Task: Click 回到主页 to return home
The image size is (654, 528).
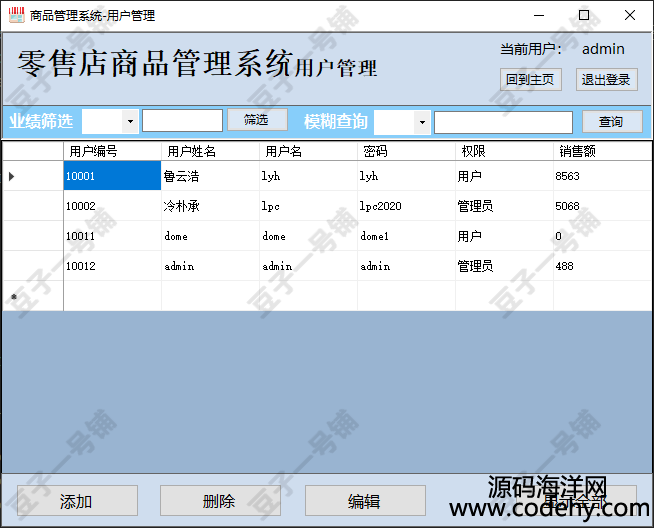Action: pyautogui.click(x=531, y=79)
